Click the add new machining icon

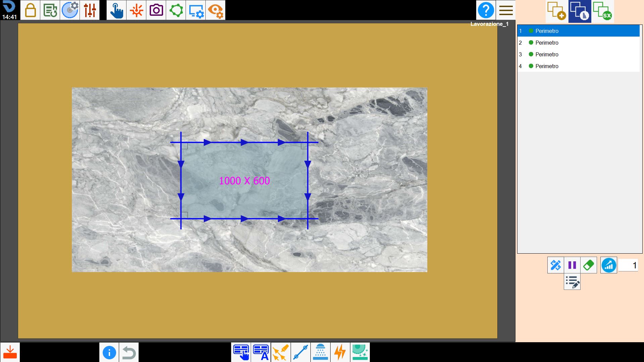(x=557, y=11)
